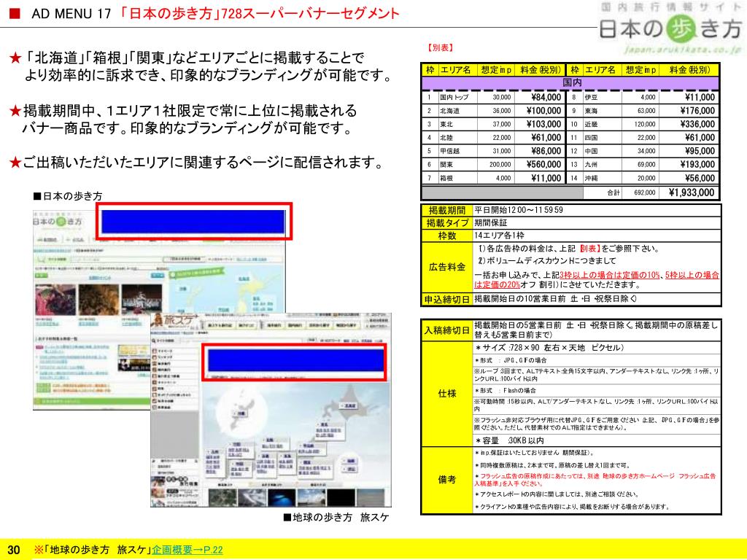Click the ¥336,000 price for 近畿
Viewport: 747px width, 560px height.
(x=697, y=124)
